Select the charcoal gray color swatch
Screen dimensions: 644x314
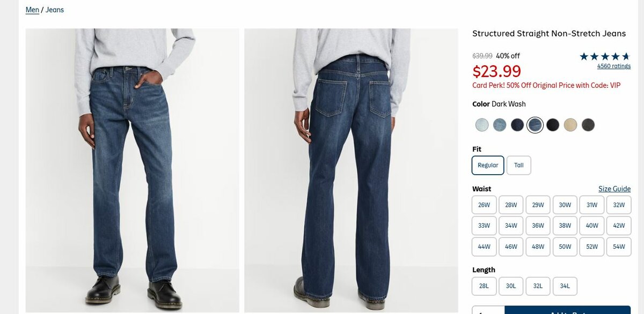(588, 125)
